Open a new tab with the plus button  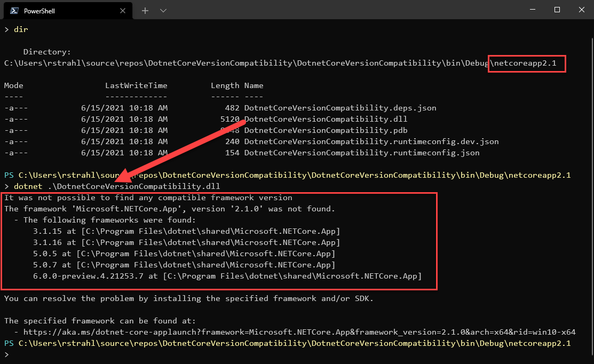click(x=145, y=11)
